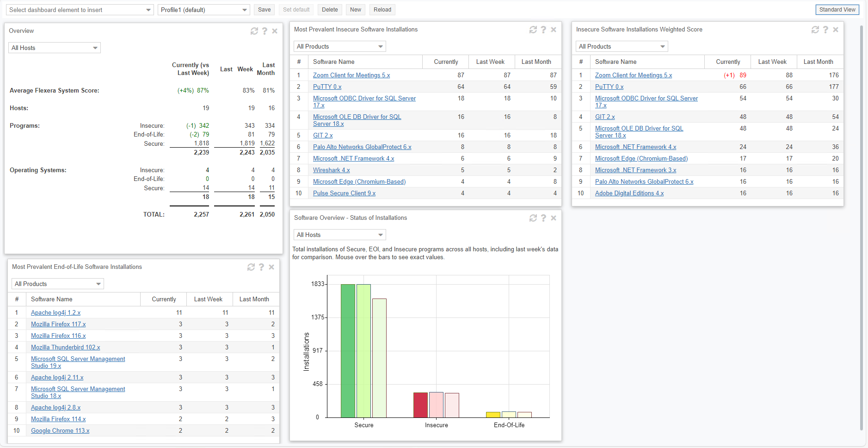The width and height of the screenshot is (868, 448).
Task: Click the dark red Insecure current bar
Action: pyautogui.click(x=420, y=405)
